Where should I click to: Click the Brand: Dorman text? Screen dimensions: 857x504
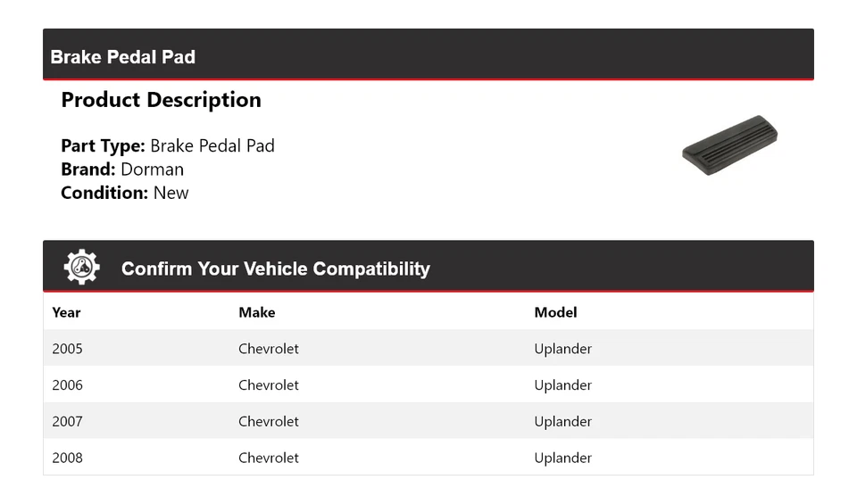tap(122, 169)
